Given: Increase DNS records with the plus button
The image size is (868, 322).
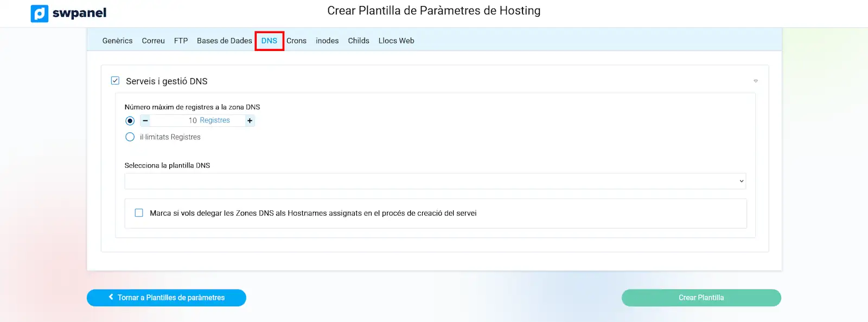Looking at the screenshot, I should (x=250, y=120).
